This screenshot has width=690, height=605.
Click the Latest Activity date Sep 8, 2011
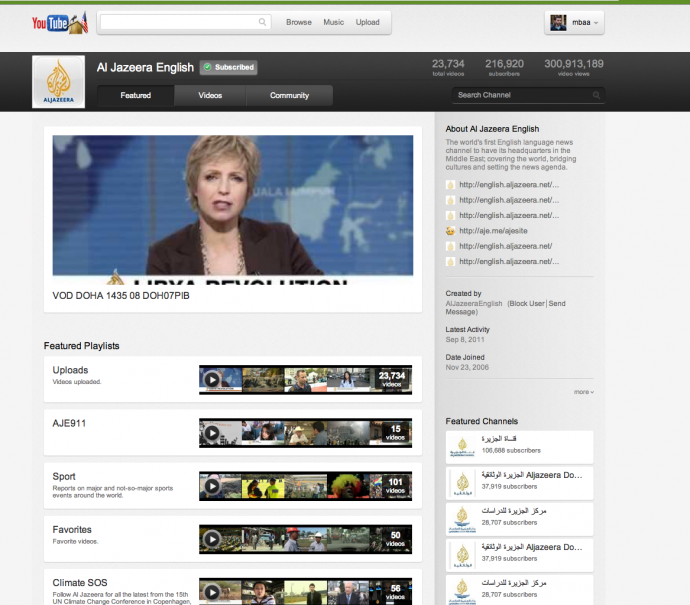coord(465,340)
